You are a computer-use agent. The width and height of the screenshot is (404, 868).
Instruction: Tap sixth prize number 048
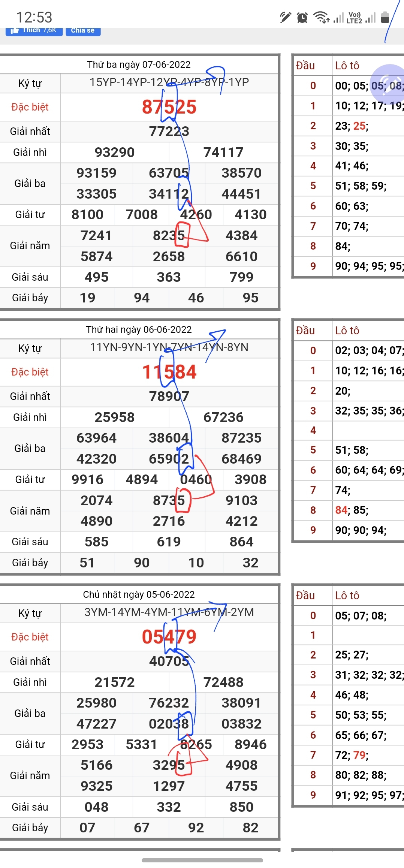pos(97,807)
